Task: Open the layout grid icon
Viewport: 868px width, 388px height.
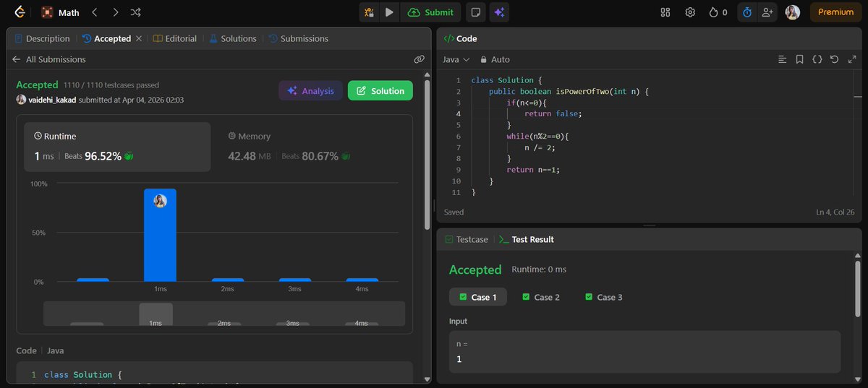Action: (x=665, y=12)
